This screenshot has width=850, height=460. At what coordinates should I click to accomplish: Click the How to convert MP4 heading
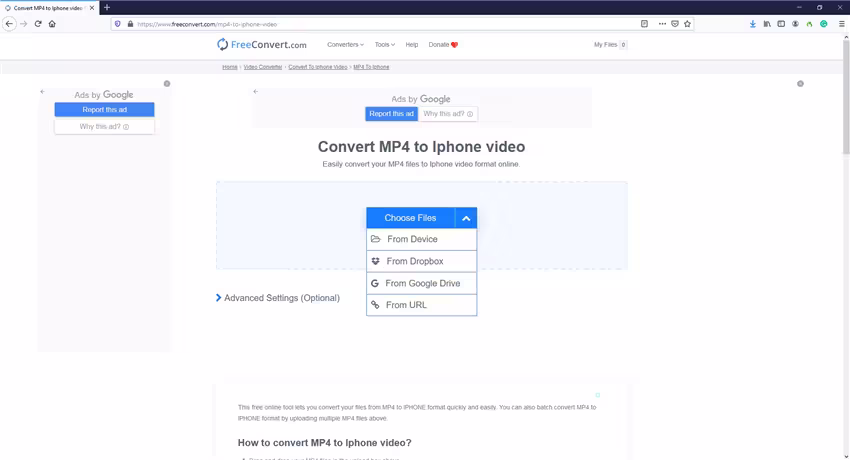(x=324, y=443)
